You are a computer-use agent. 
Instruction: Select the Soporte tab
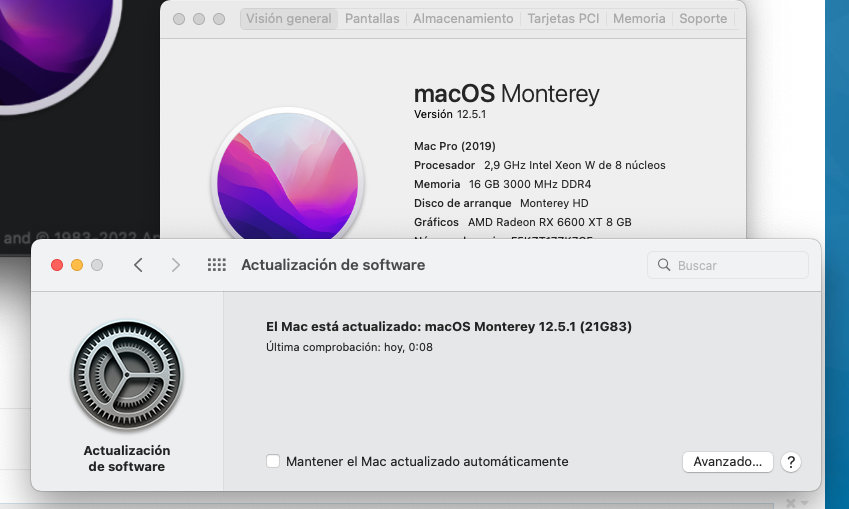(703, 18)
